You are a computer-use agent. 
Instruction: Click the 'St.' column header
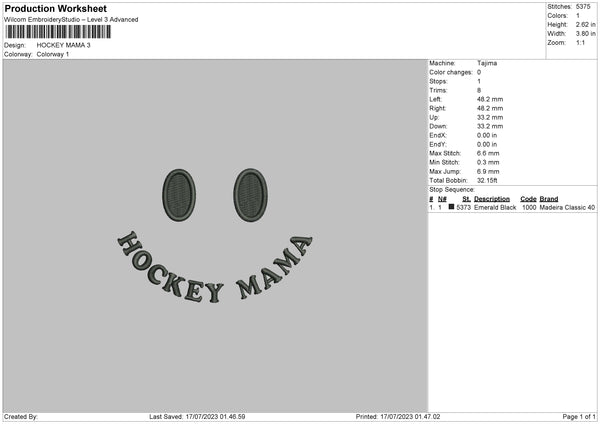pyautogui.click(x=466, y=199)
